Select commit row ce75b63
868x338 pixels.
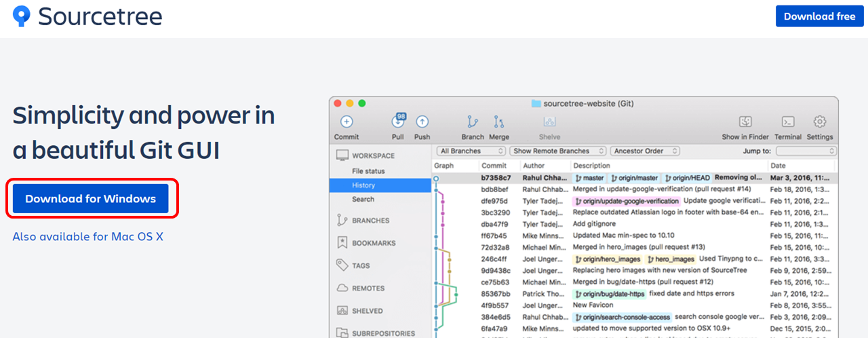pyautogui.click(x=635, y=282)
